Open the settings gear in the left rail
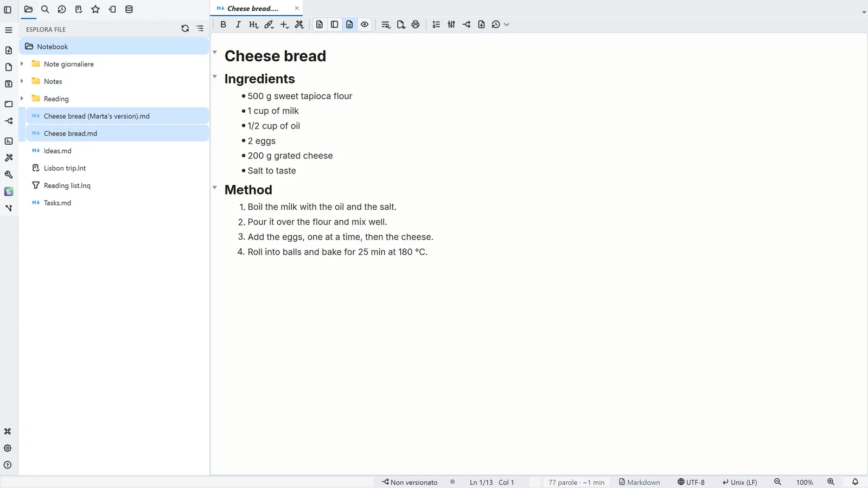Viewport: 868px width, 488px height. coord(8,448)
